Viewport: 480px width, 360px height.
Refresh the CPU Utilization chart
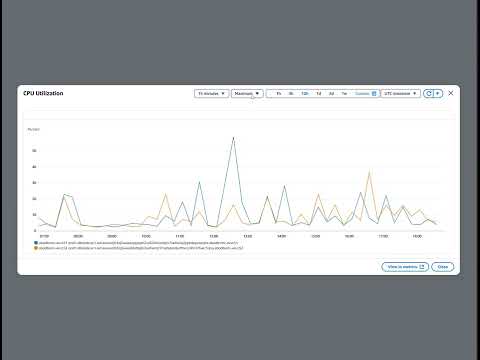pos(429,94)
